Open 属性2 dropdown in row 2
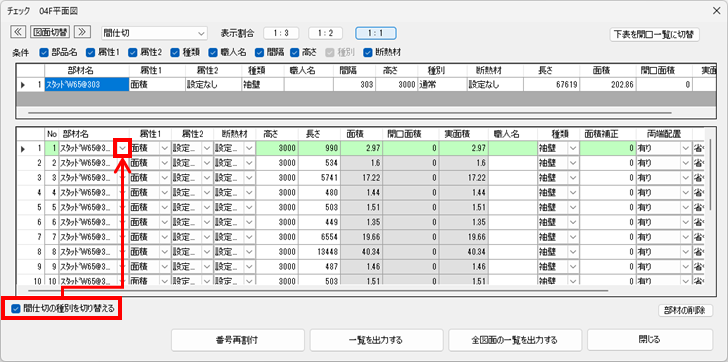The height and width of the screenshot is (362, 728). [x=207, y=163]
